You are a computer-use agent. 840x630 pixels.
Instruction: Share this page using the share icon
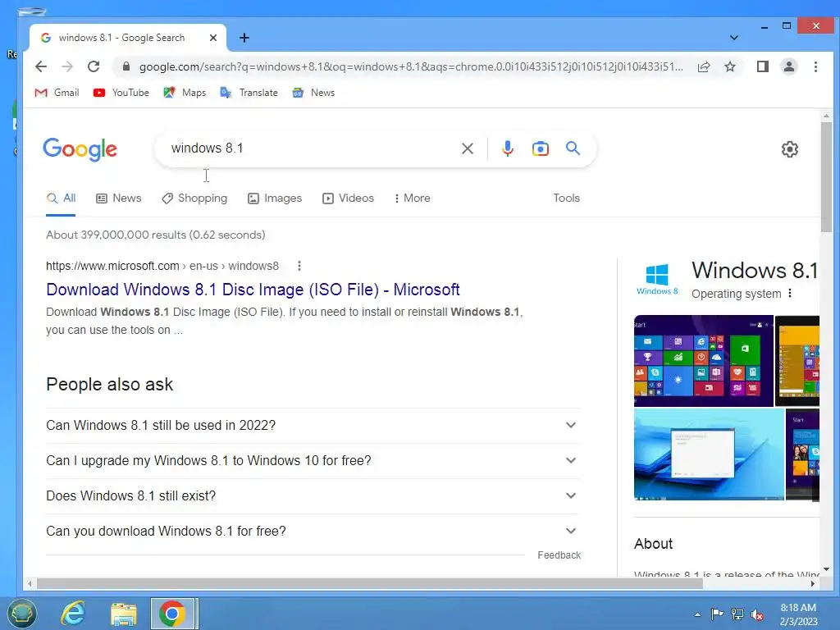coord(704,66)
